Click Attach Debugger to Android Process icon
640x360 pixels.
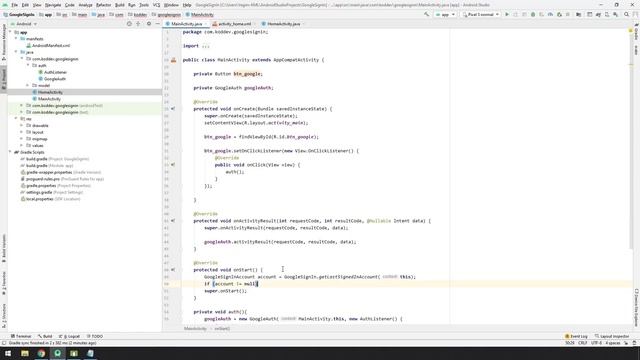[559, 14]
